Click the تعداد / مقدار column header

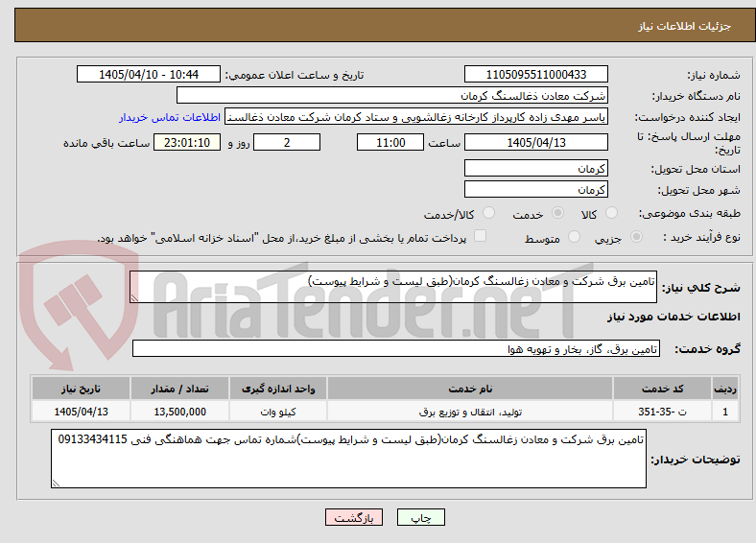(x=179, y=389)
